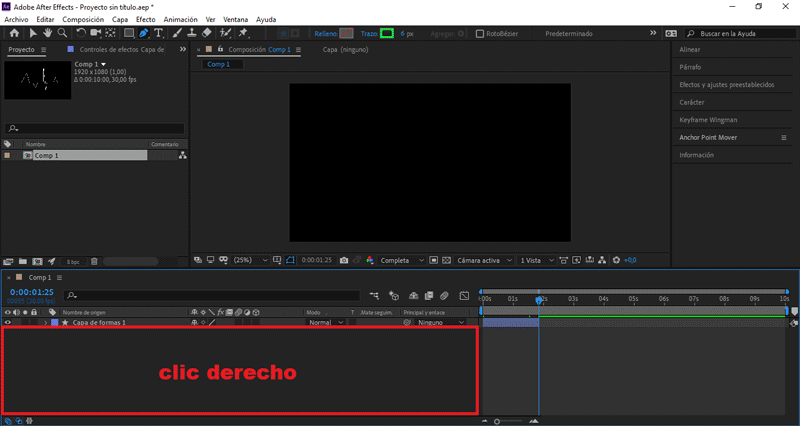Screen dimensions: 800x426
Task: Expand hidden panels with double chevron in Project
Action: point(183,49)
